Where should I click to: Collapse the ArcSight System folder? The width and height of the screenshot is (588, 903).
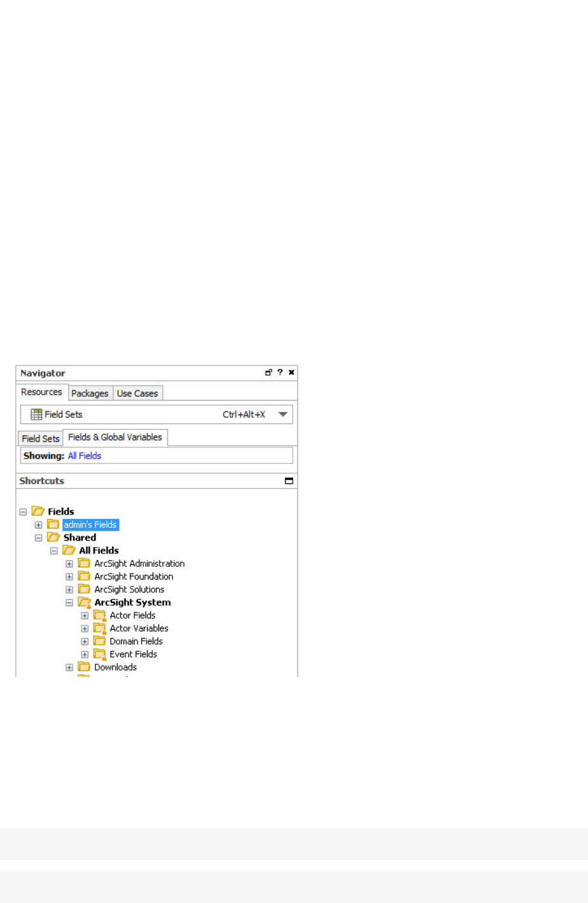click(x=69, y=603)
